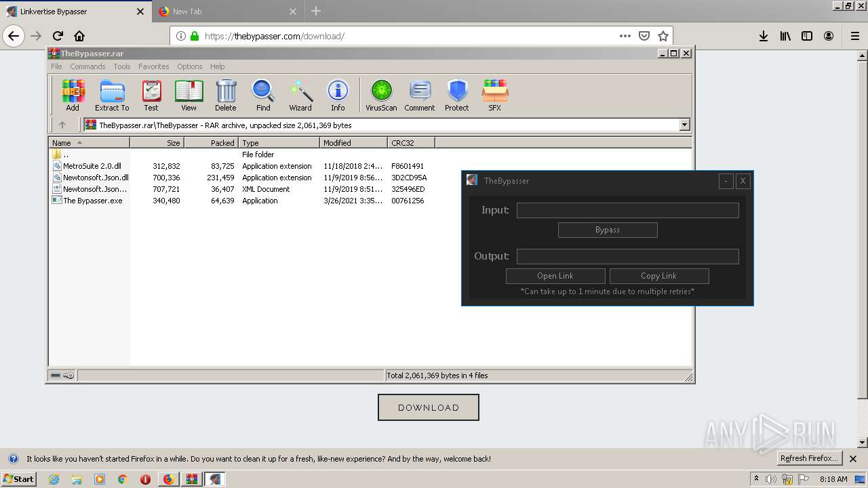The image size is (868, 488).
Task: Click the Extract To toolbar icon
Action: tap(112, 95)
